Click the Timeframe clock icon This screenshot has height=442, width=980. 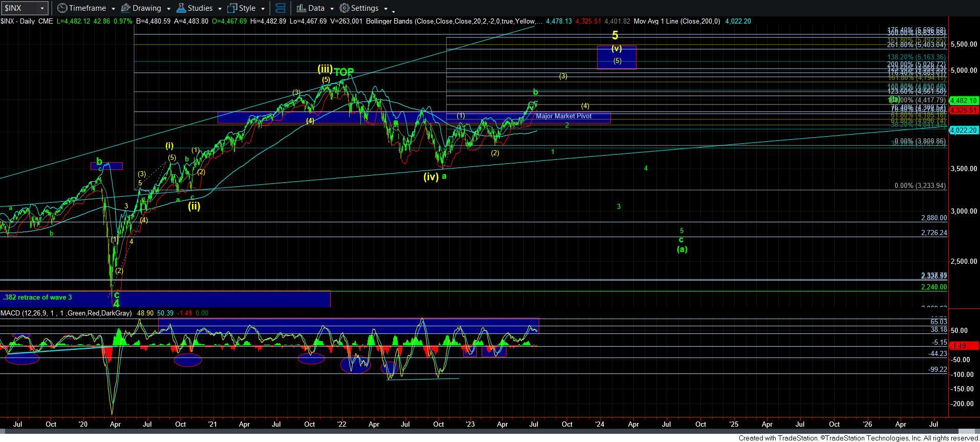coord(62,8)
